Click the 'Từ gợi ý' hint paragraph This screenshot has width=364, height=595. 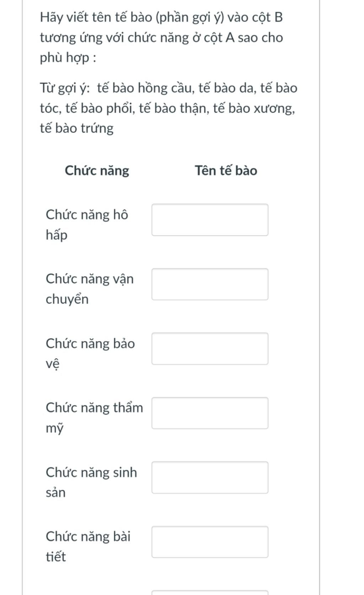coord(168,108)
